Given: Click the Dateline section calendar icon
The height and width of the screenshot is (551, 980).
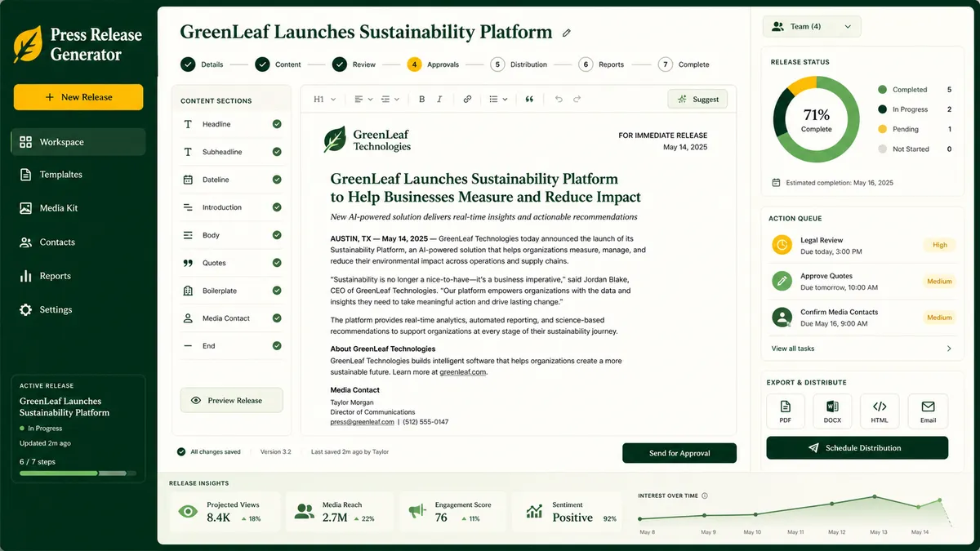Looking at the screenshot, I should 188,180.
